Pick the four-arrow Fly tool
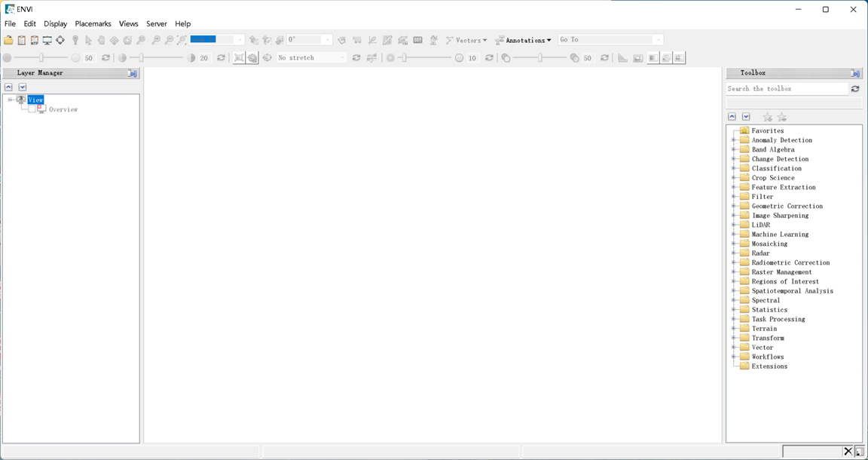The width and height of the screenshot is (868, 460). (x=114, y=40)
